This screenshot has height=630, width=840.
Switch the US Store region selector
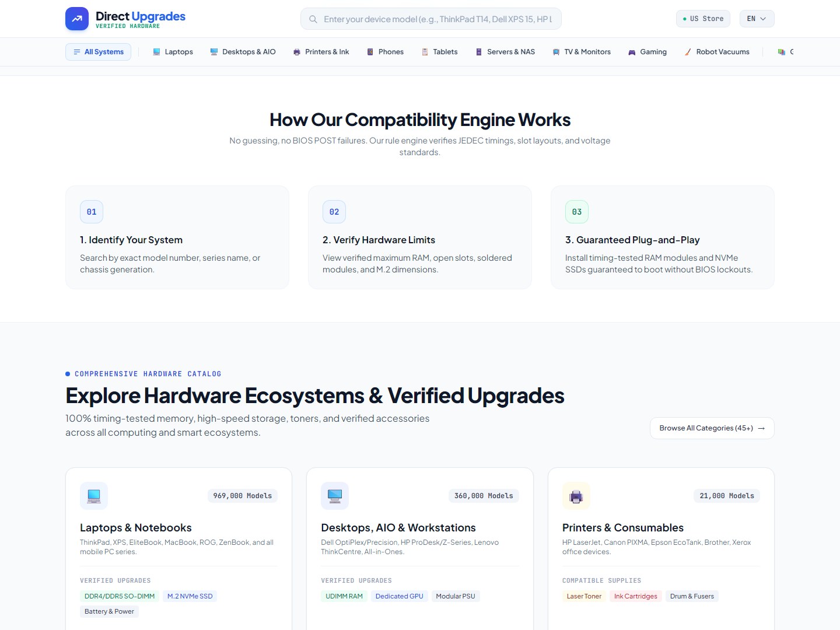coord(703,19)
